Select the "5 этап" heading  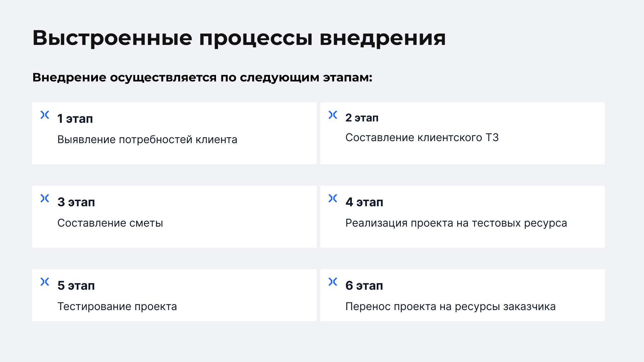[76, 286]
